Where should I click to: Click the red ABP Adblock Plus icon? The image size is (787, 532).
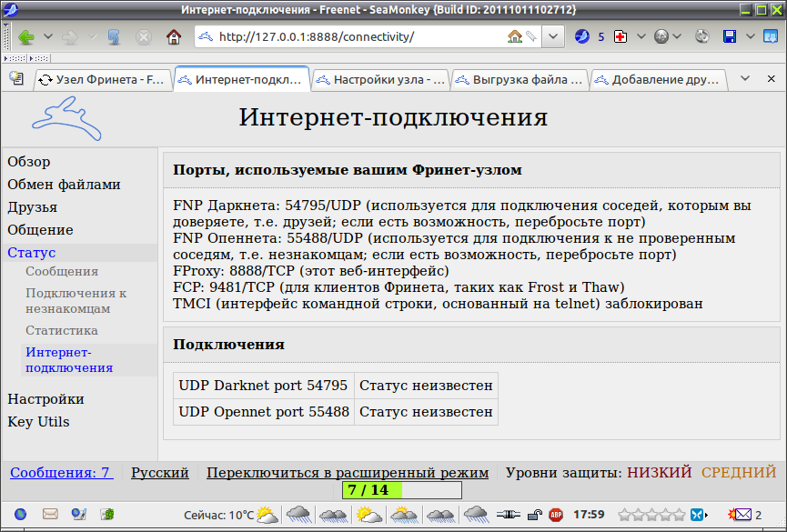556,515
